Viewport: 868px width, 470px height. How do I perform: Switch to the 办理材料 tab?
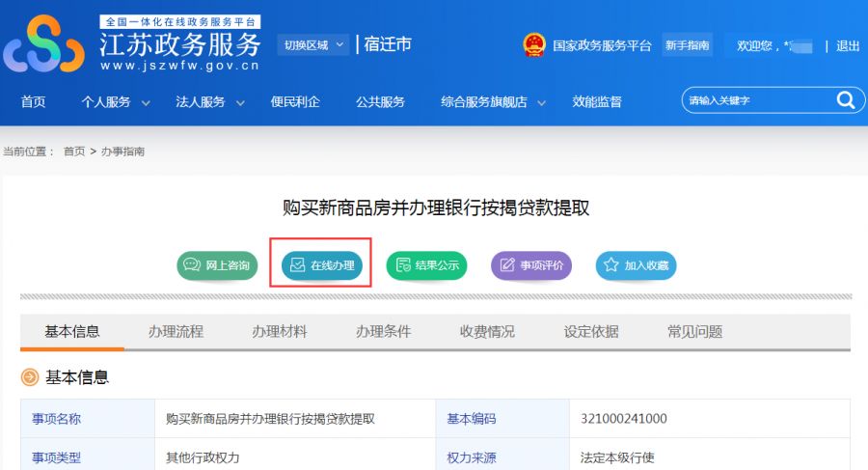pyautogui.click(x=280, y=331)
